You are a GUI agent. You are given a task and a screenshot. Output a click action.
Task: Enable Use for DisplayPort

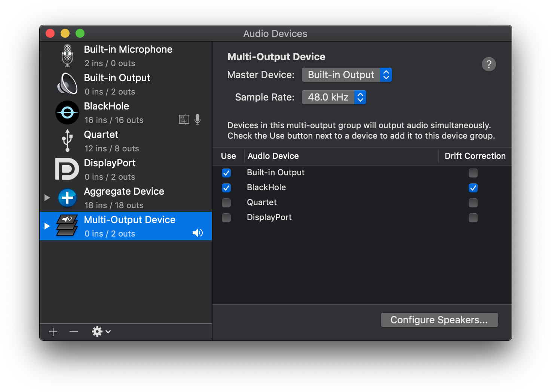[226, 218]
